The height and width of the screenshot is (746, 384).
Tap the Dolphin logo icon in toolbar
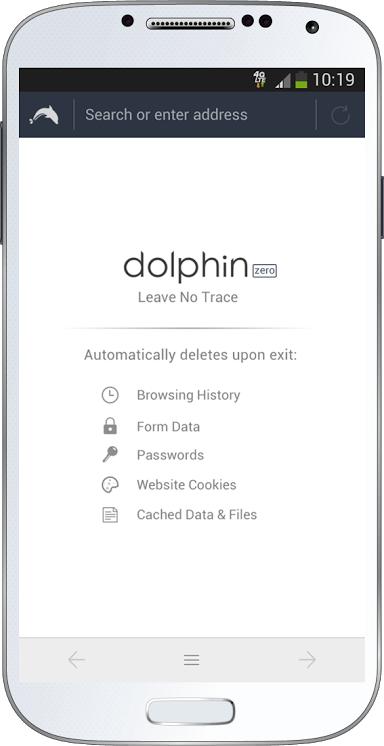[x=44, y=115]
